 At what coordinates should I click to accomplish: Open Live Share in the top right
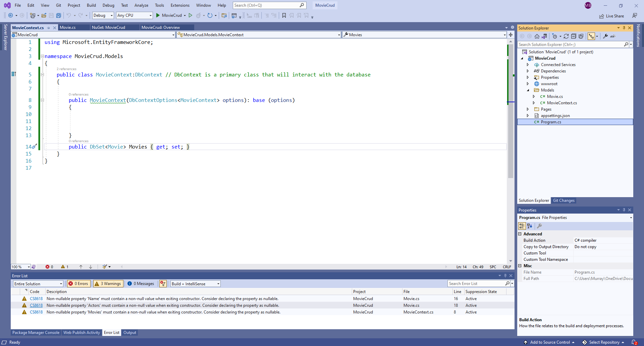[612, 16]
